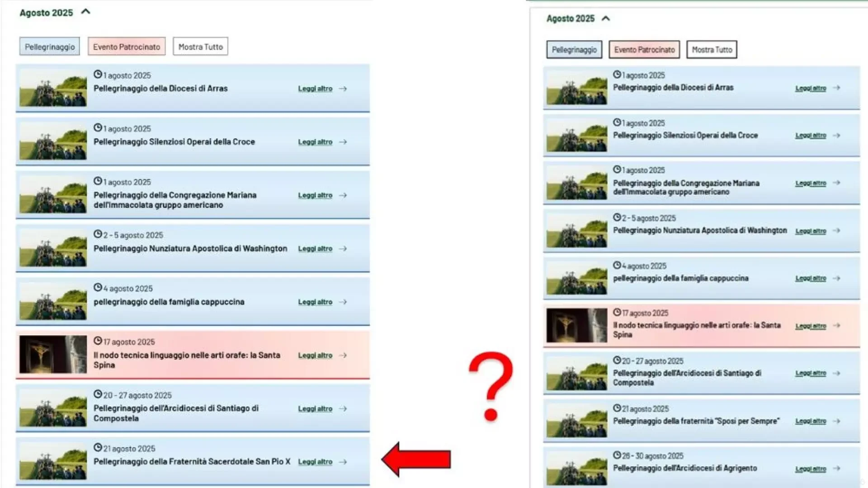Click the big red left-pointing arrow

click(416, 459)
